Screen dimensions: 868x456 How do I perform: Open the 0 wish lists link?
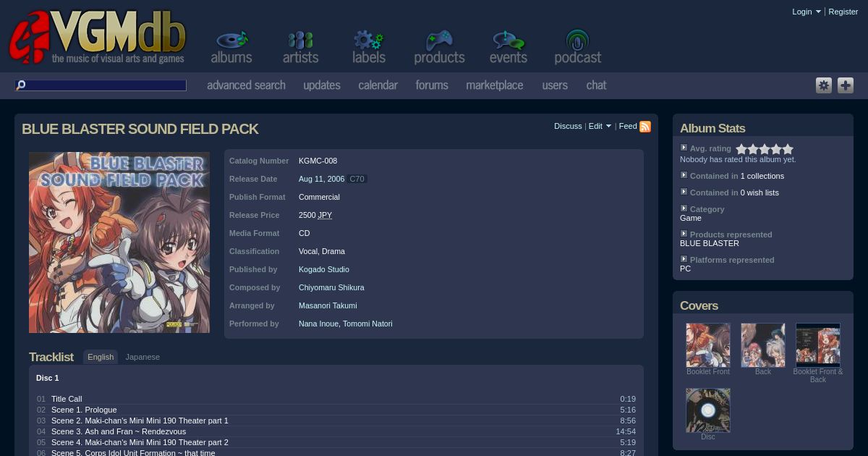[x=759, y=193]
